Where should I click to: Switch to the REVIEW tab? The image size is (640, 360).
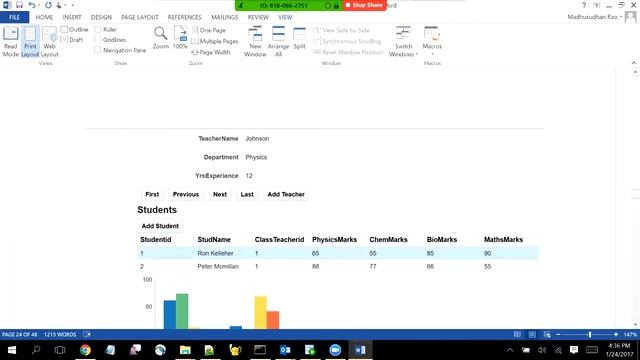tap(258, 17)
